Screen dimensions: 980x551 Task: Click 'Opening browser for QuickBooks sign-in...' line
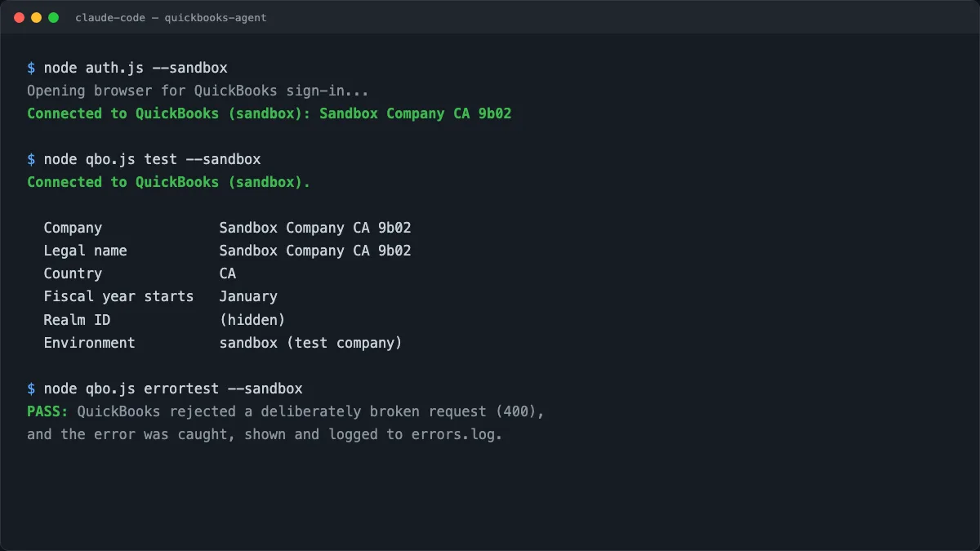(x=198, y=91)
